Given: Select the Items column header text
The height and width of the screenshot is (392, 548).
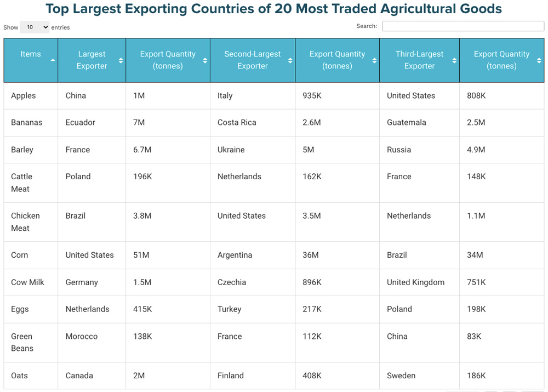Looking at the screenshot, I should click(x=31, y=54).
